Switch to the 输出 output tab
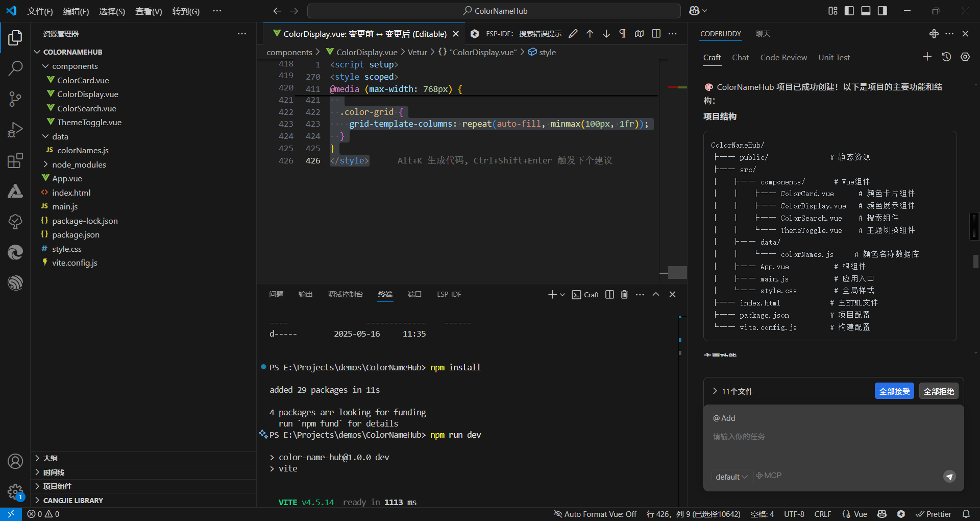Image resolution: width=980 pixels, height=521 pixels. click(305, 295)
